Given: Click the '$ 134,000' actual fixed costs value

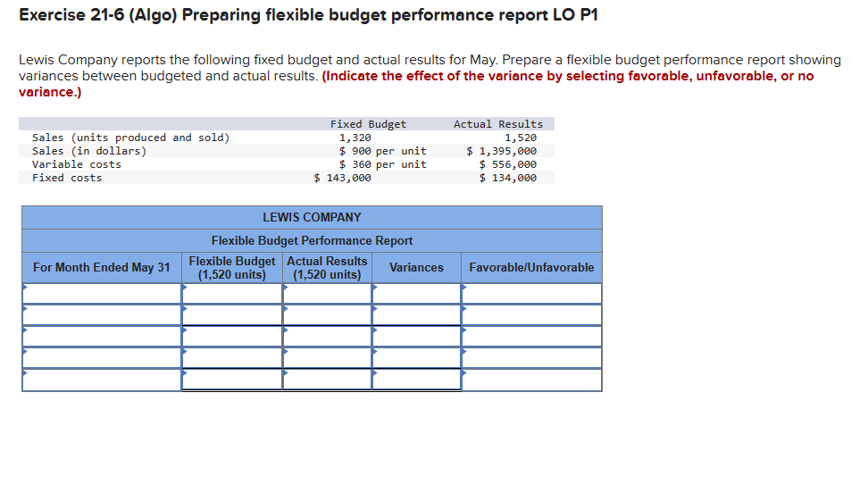Looking at the screenshot, I should [x=507, y=178].
